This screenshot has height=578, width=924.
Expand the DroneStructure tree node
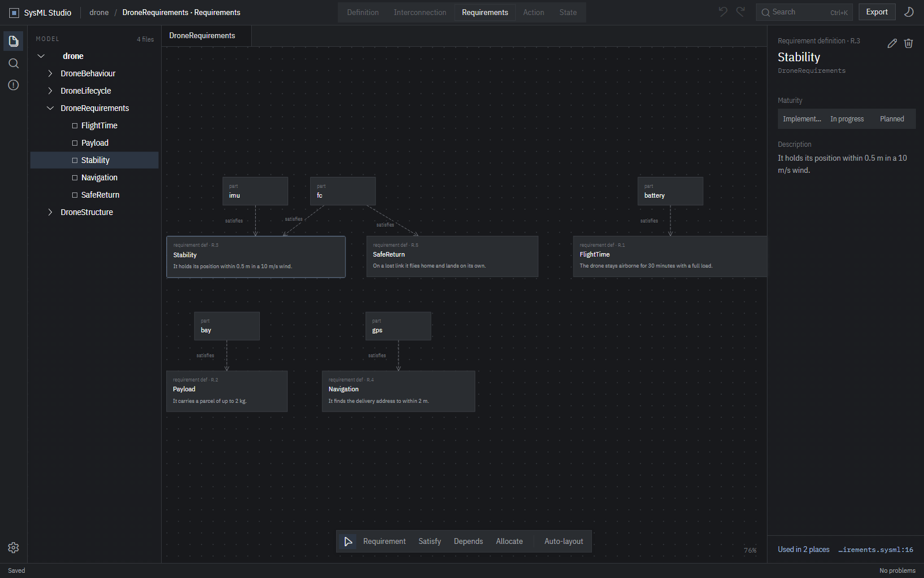pyautogui.click(x=50, y=212)
